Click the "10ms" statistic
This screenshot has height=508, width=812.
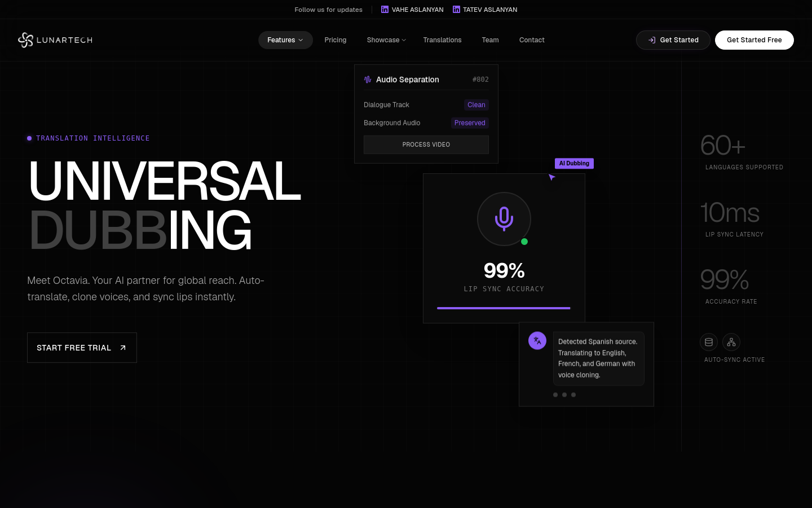coord(730,212)
